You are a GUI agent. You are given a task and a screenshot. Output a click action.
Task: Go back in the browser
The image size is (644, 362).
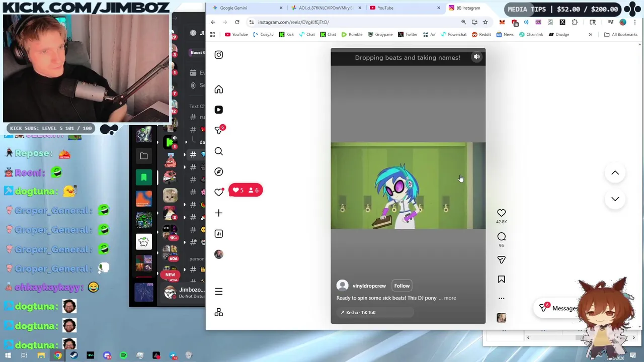[213, 22]
